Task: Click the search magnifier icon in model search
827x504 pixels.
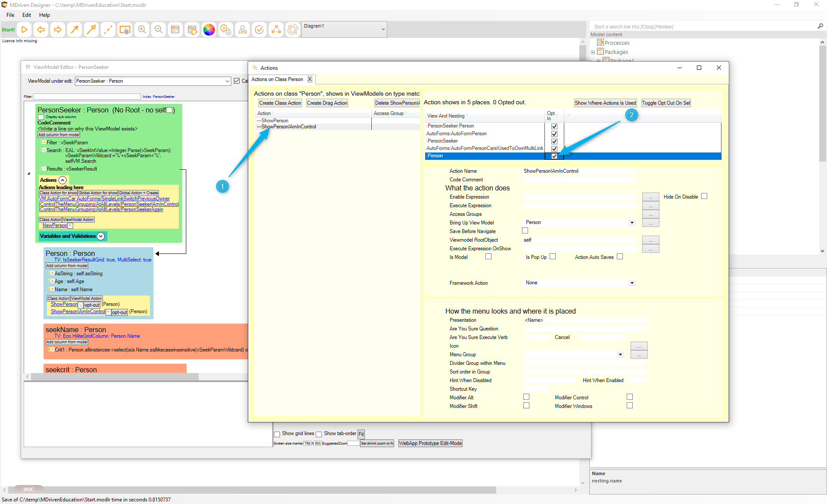Action: click(x=820, y=26)
